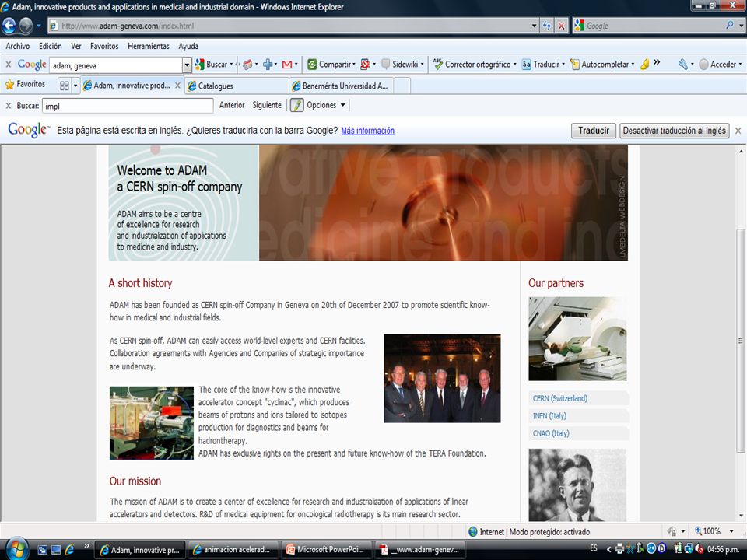
Task: Expand the address bar history dropdown
Action: point(534,26)
